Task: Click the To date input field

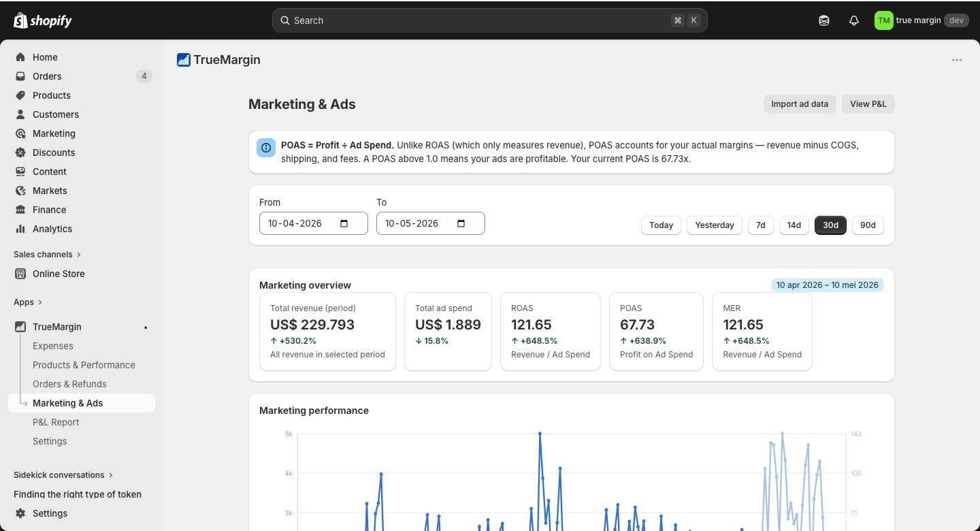Action: pos(431,223)
